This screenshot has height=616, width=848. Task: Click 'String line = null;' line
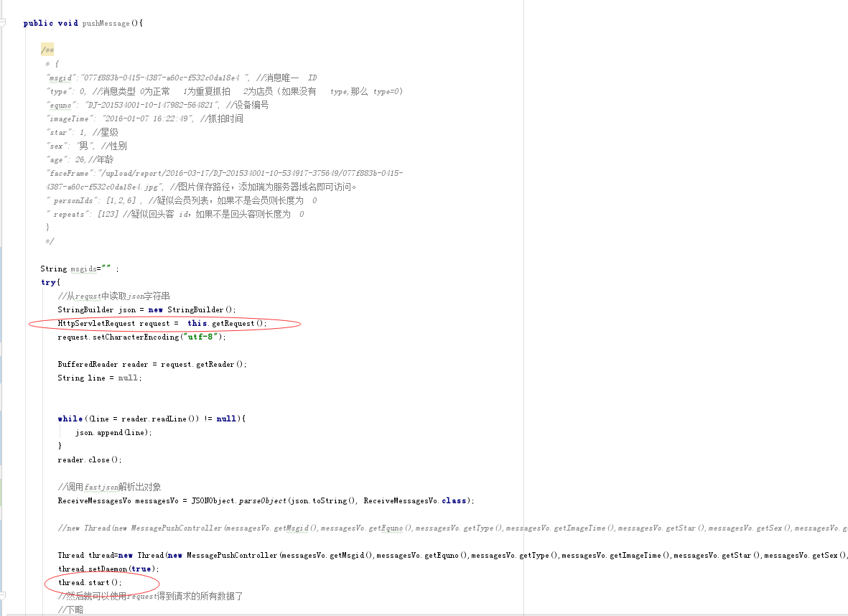pyautogui.click(x=100, y=378)
